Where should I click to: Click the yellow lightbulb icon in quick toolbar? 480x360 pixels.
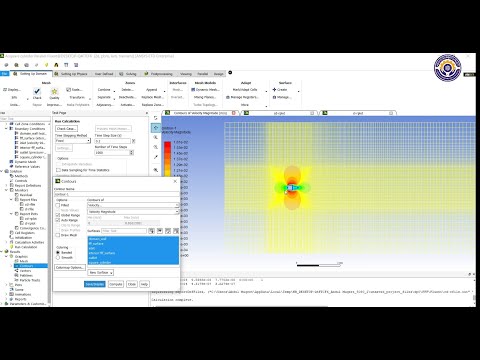(46, 65)
